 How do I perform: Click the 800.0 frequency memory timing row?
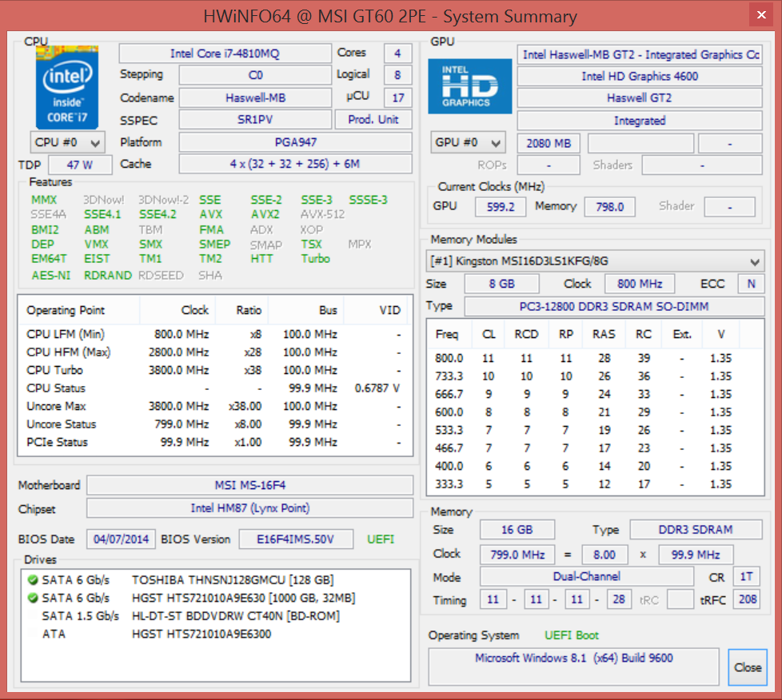tap(595, 358)
